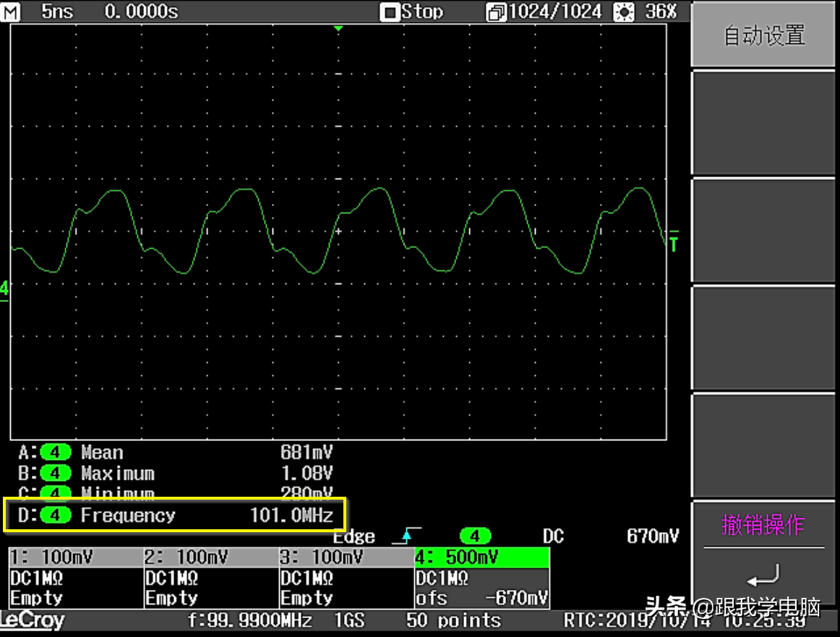Click Empty label under channel 1
Viewport: 840px width, 637px height.
37,598
